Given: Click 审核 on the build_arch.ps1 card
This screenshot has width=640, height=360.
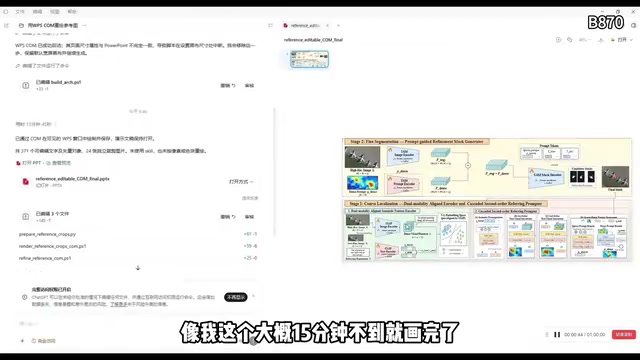Looking at the screenshot, I should click(x=249, y=86).
